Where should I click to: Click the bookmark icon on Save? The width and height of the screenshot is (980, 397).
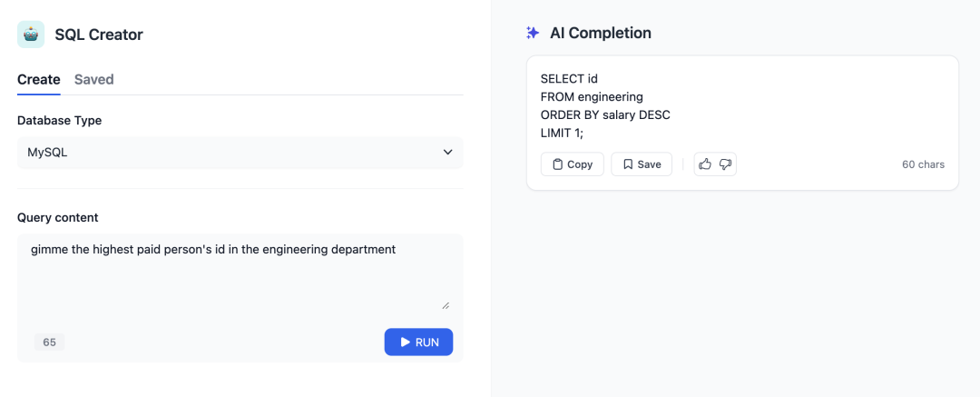[628, 164]
